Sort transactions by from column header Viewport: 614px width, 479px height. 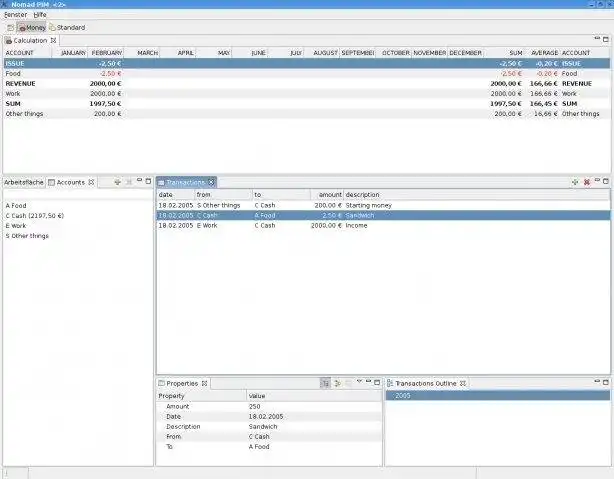[223, 195]
